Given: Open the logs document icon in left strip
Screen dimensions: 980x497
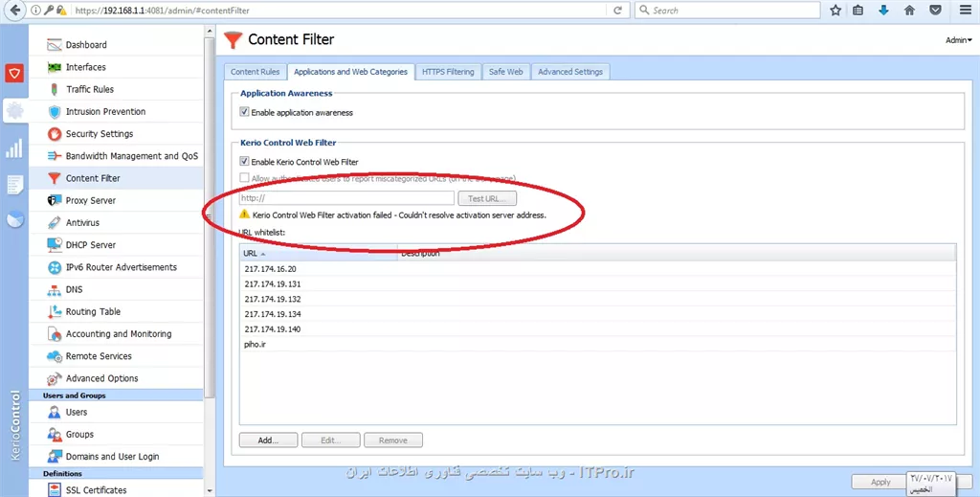Looking at the screenshot, I should pyautogui.click(x=14, y=185).
